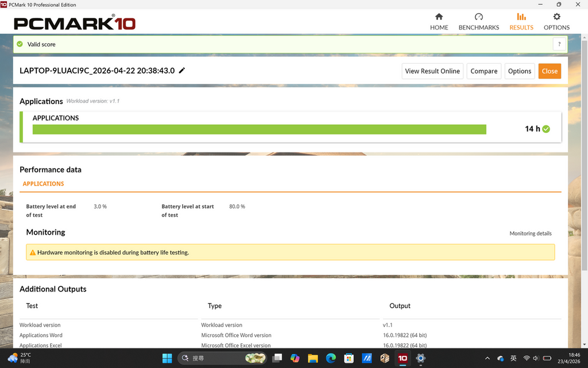Screen dimensions: 588x368
Task: Click the PCMark 10 logo
Action: point(75,23)
